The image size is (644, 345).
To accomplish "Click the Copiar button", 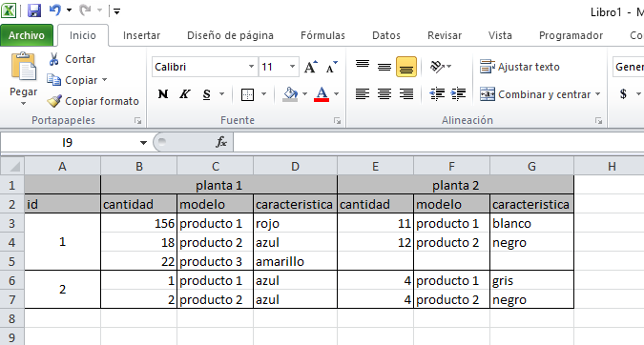I will 73,80.
